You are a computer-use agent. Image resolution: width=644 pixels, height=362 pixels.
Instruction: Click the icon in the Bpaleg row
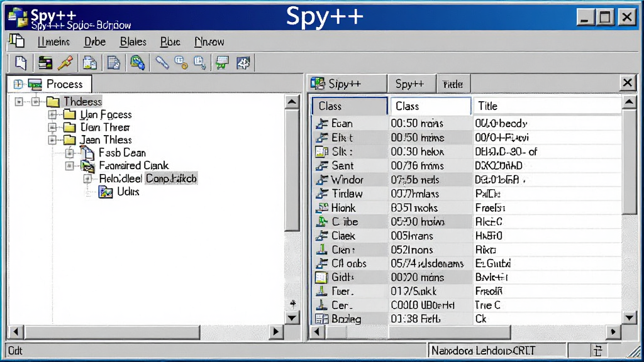pyautogui.click(x=321, y=319)
